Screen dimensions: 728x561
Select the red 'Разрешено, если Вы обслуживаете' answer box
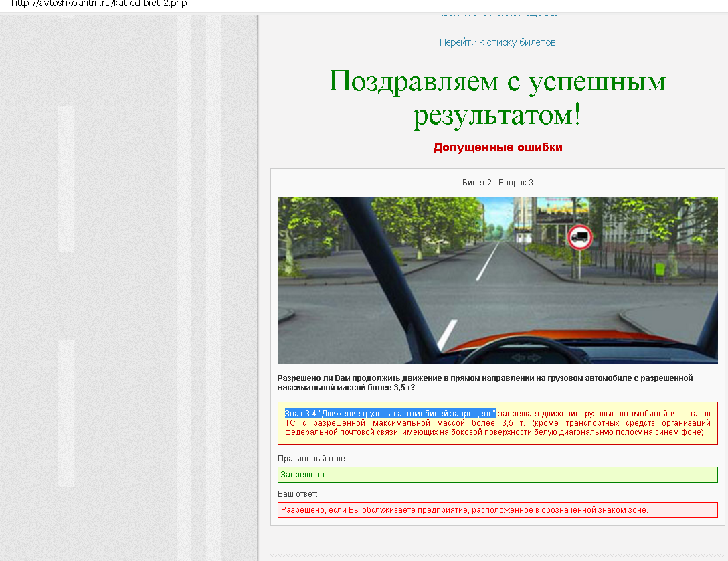point(497,510)
